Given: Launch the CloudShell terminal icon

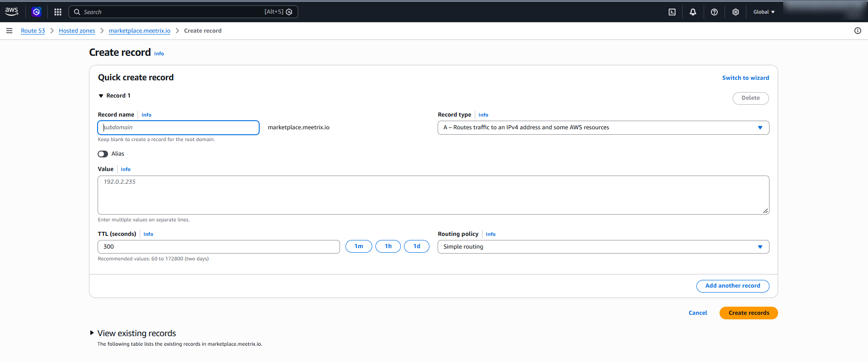Looking at the screenshot, I should point(672,12).
